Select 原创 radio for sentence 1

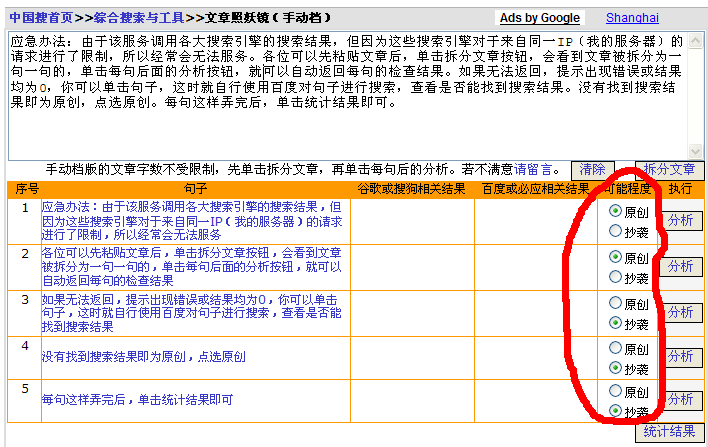coord(615,212)
